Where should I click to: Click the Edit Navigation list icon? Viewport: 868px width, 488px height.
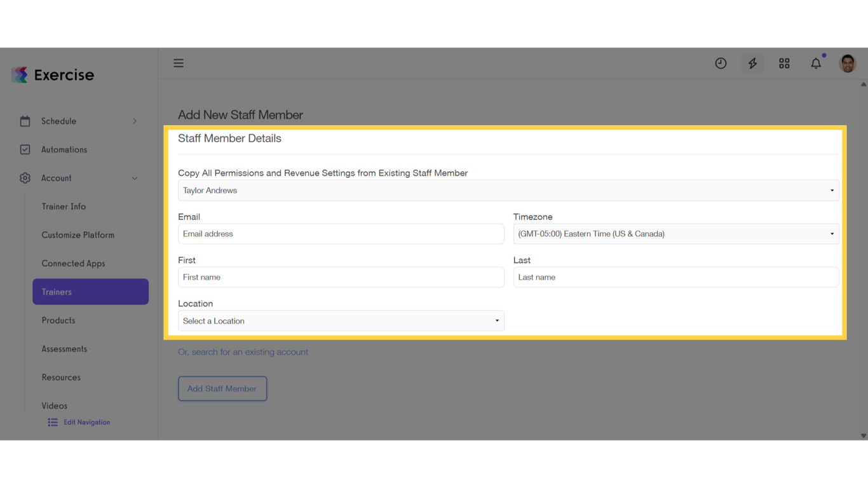pos(52,422)
